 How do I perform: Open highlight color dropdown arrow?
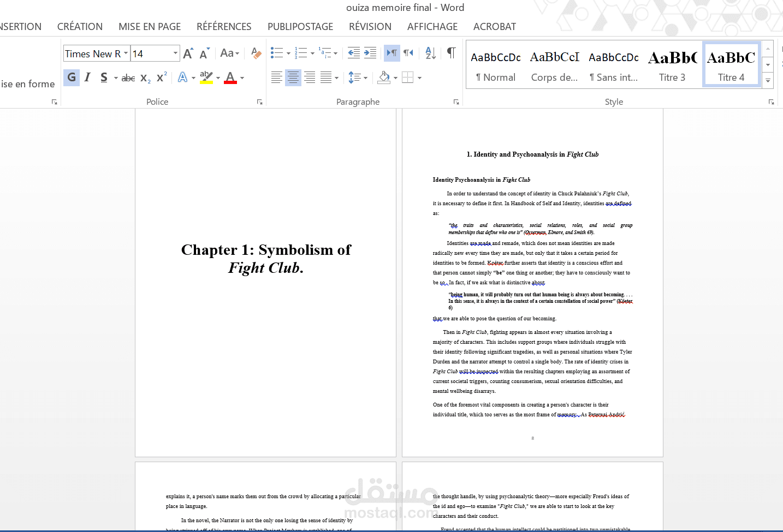(x=218, y=78)
